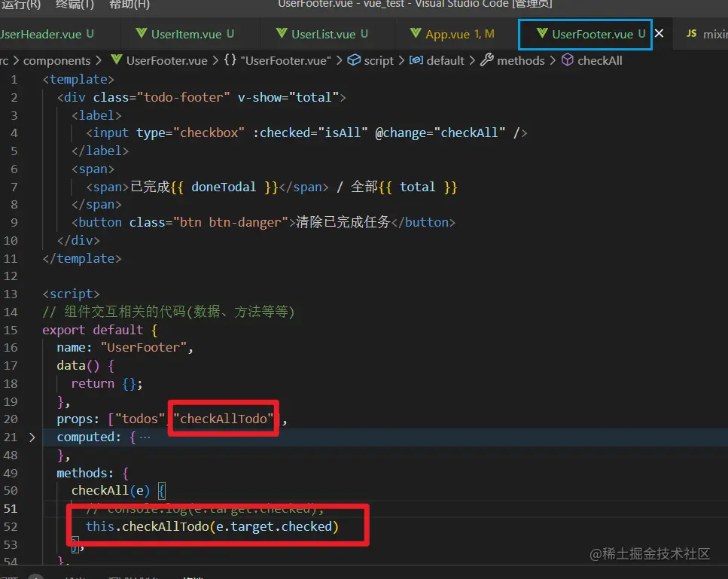The width and height of the screenshot is (728, 579).
Task: Click the <script> opening tag
Action: [x=71, y=294]
